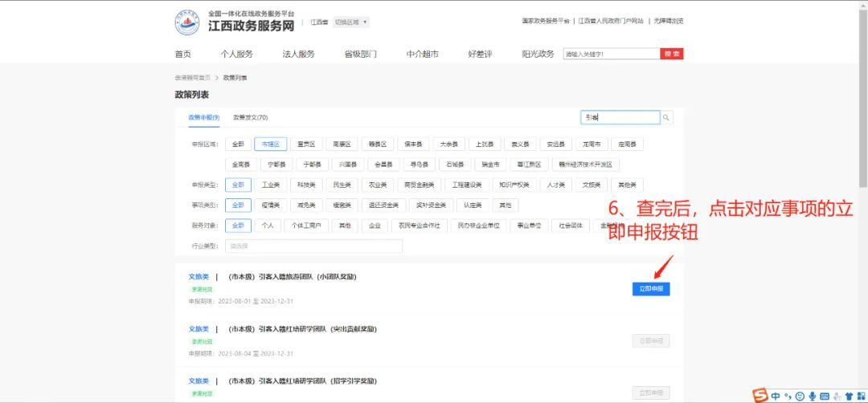This screenshot has width=868, height=403.
Task: Open the 江西省人民政府门户网站 link
Action: (611, 21)
